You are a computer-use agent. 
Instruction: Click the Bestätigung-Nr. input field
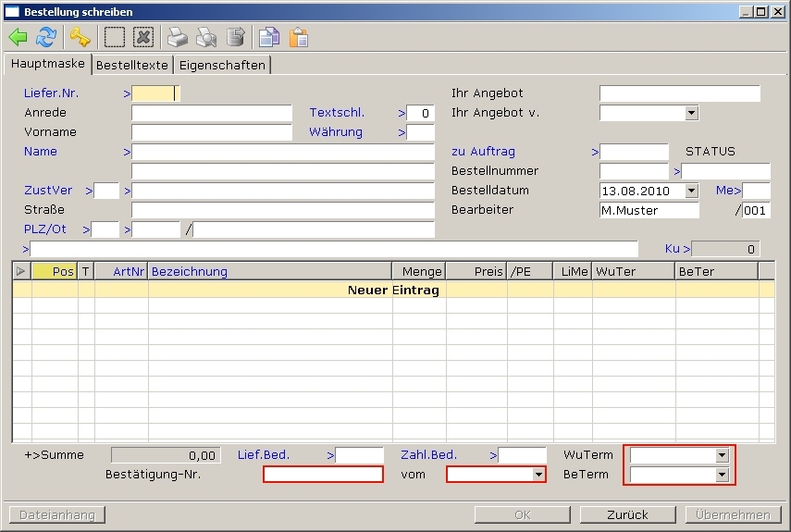[323, 475]
